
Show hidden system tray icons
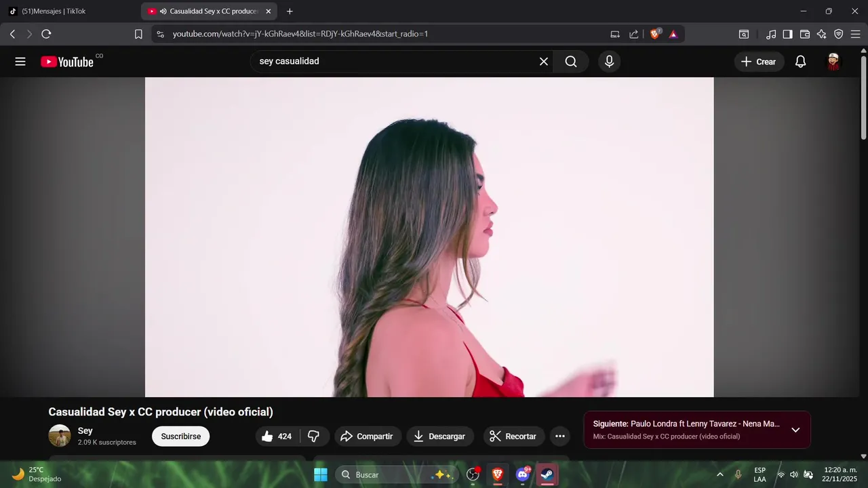coord(719,474)
